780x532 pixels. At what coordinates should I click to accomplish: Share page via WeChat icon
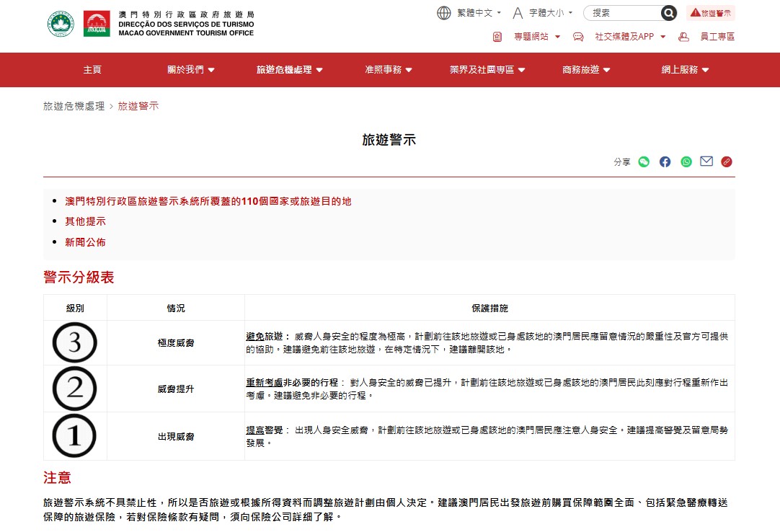(644, 161)
